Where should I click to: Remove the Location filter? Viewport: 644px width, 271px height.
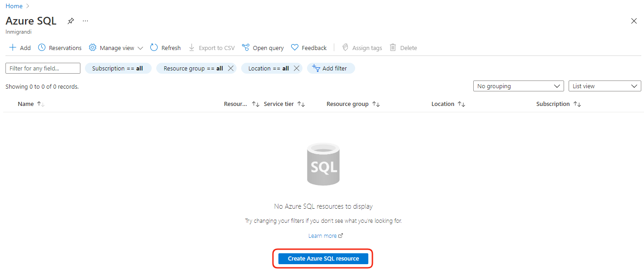pyautogui.click(x=297, y=68)
